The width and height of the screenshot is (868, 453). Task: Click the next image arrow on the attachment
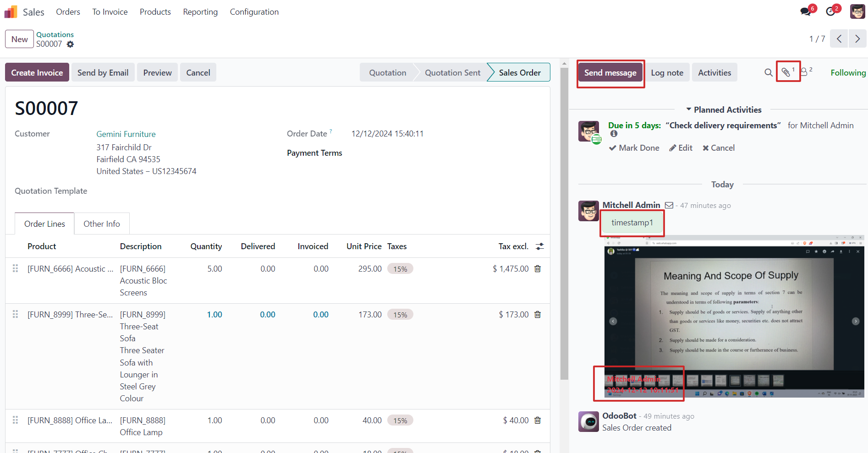pyautogui.click(x=855, y=321)
